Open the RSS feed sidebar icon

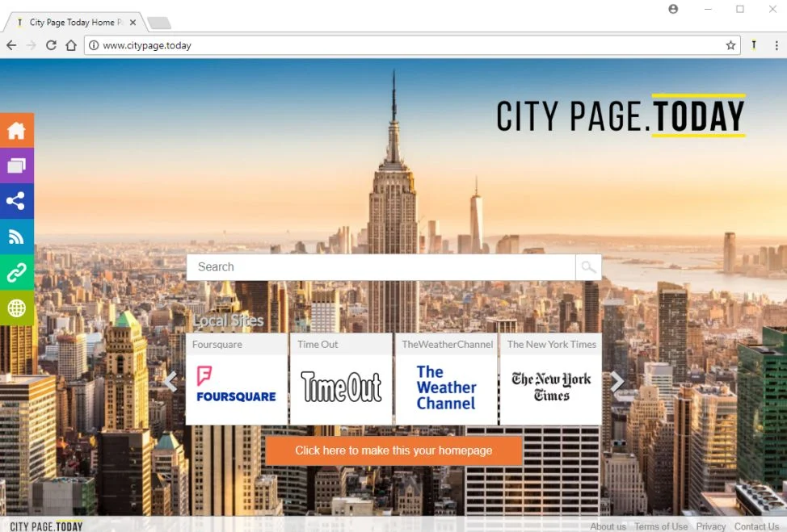[16, 237]
